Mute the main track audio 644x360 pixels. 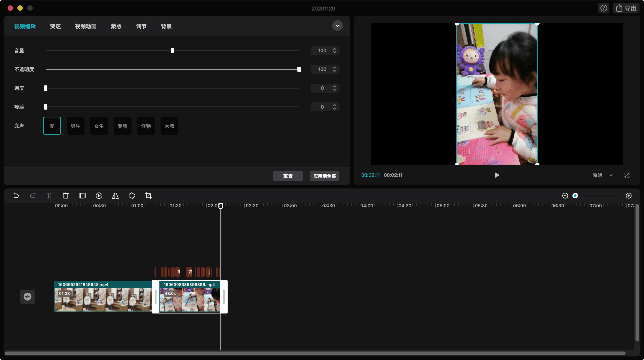tap(28, 296)
